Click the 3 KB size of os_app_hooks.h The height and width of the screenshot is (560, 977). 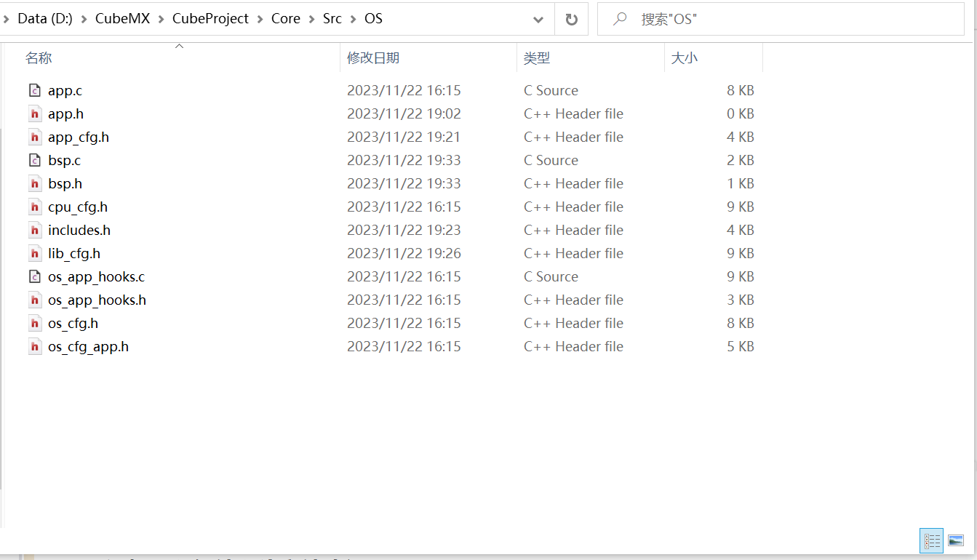(740, 300)
